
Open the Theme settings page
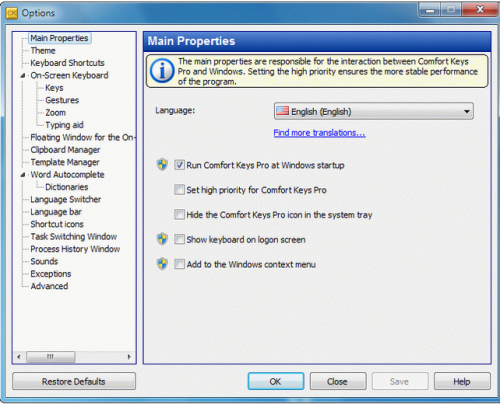43,51
